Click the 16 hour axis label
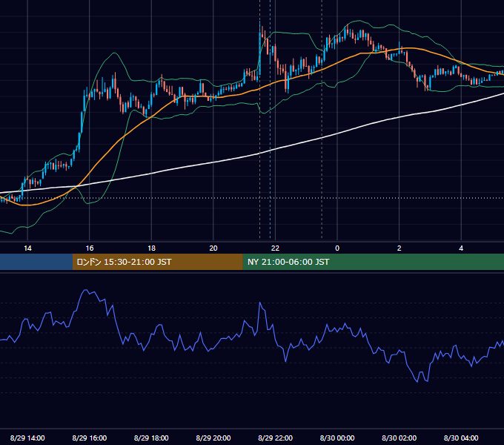 click(90, 248)
